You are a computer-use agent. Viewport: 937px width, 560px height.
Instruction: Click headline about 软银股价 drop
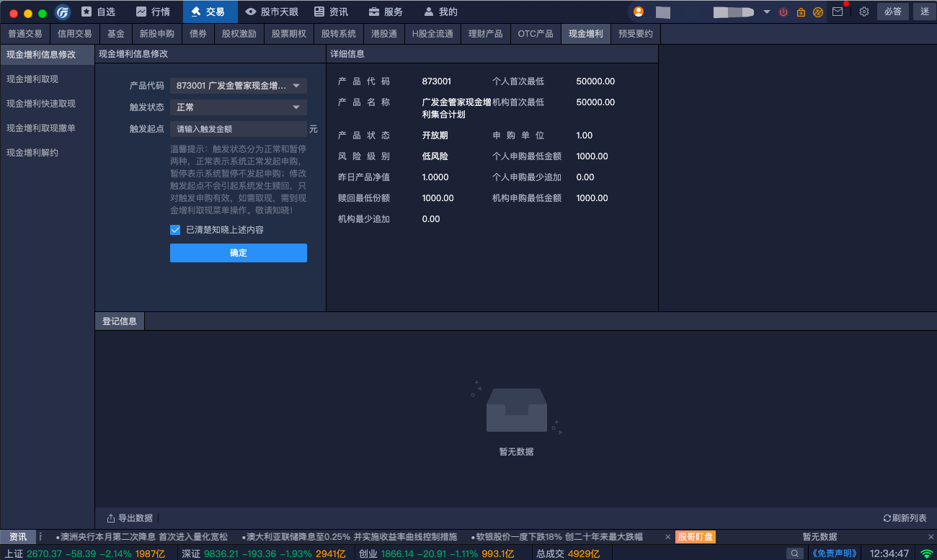tap(556, 537)
